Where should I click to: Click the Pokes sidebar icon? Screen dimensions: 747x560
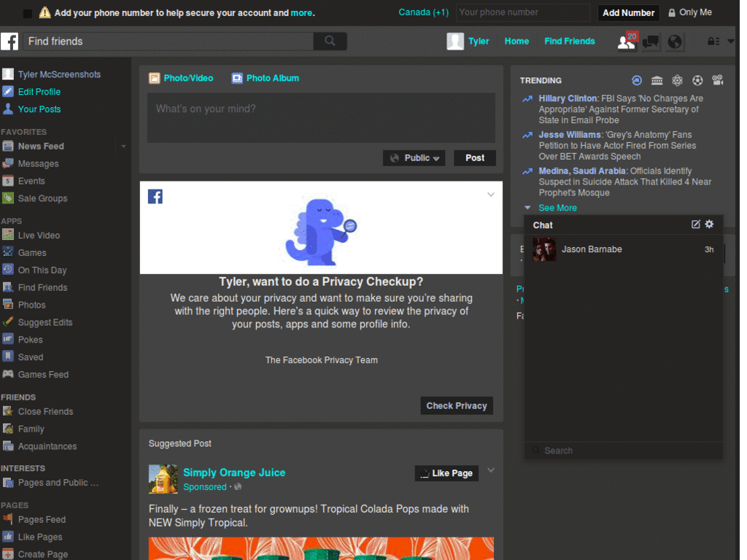click(x=8, y=340)
